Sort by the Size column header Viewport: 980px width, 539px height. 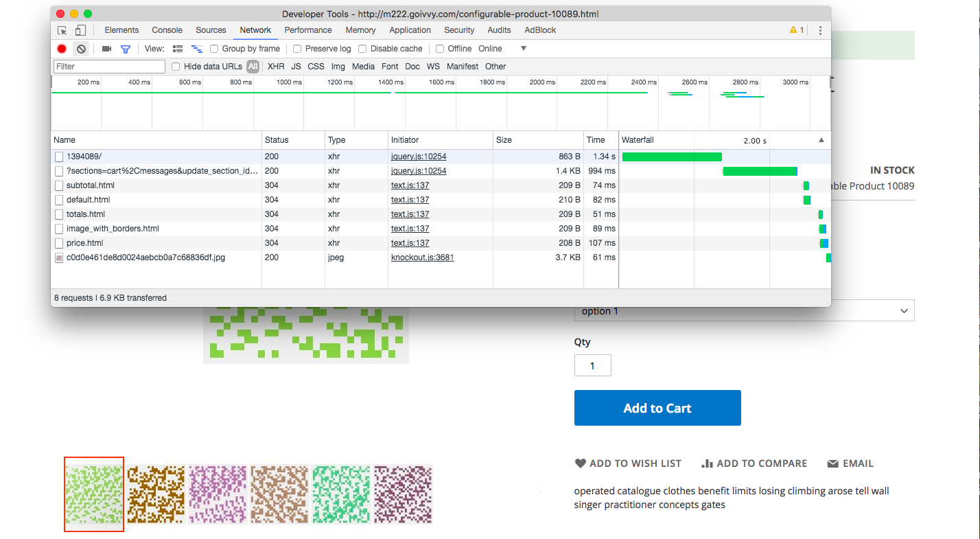pos(538,140)
